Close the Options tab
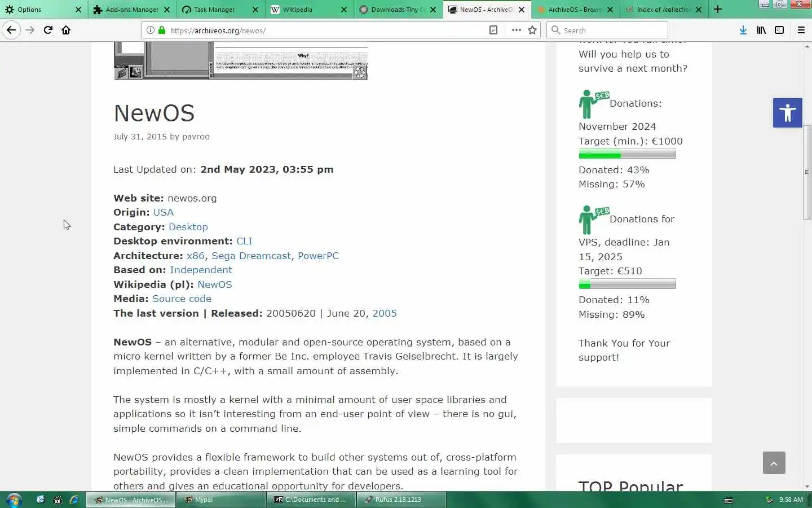Image resolution: width=812 pixels, height=508 pixels. (78, 10)
